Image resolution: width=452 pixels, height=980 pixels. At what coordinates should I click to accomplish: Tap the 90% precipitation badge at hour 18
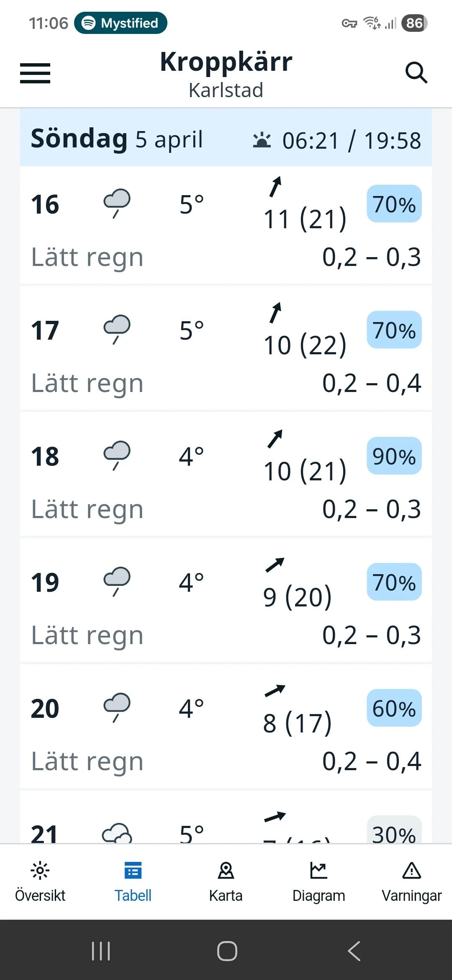tap(394, 456)
